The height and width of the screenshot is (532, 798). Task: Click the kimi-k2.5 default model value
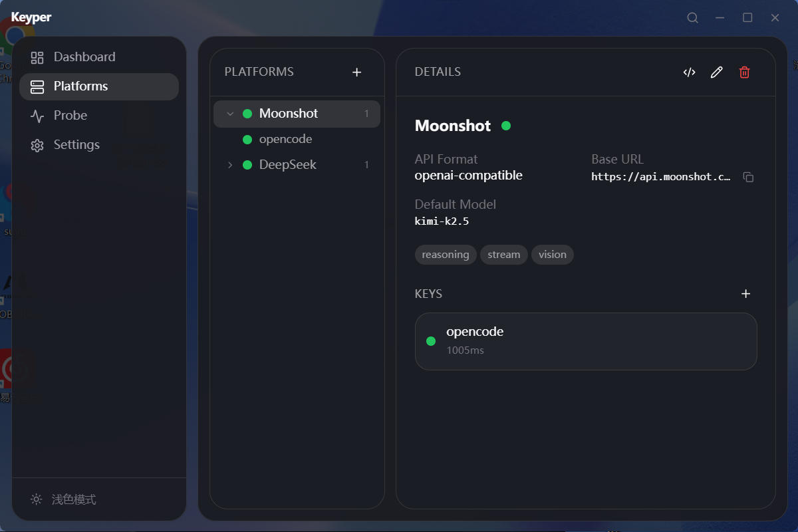click(442, 221)
